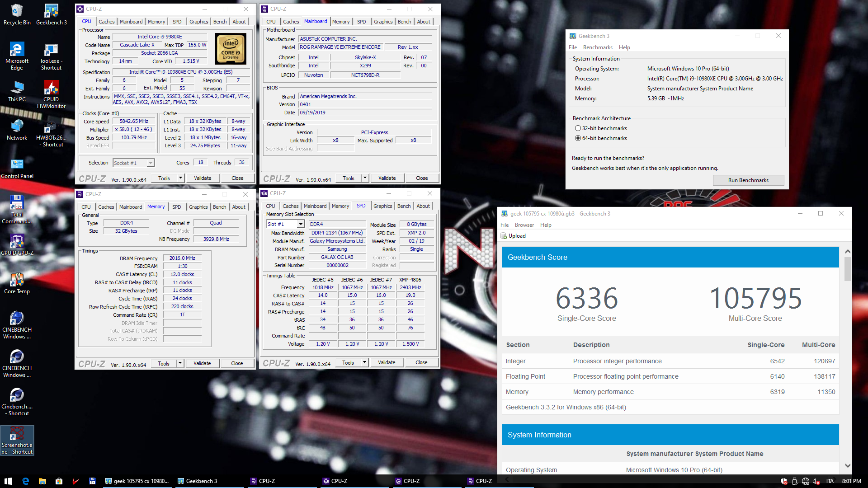Click Close in the SPD tab window
868x488 pixels.
tap(421, 362)
